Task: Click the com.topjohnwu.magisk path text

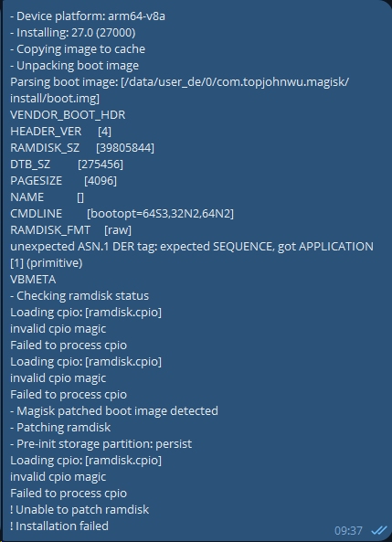Action: [x=282, y=82]
